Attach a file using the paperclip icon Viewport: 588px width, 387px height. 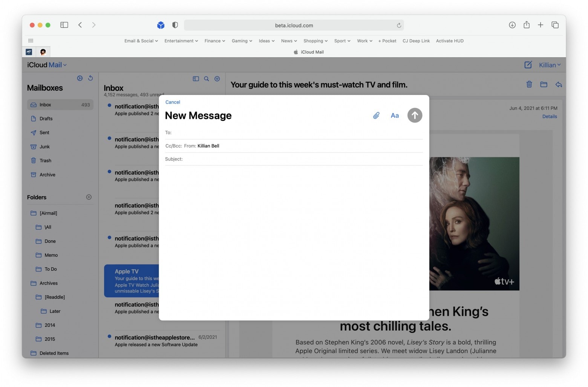pos(376,115)
